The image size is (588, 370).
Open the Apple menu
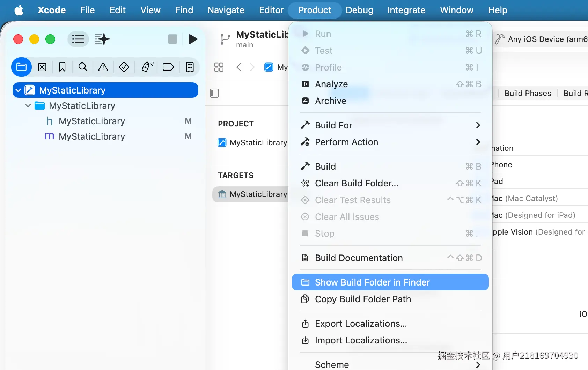point(19,10)
